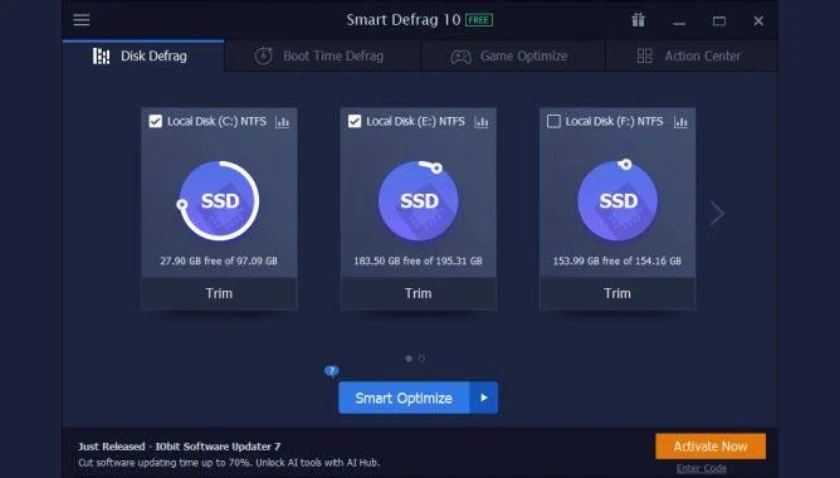Open the hamburger main menu
This screenshot has height=478, width=840.
[81, 20]
